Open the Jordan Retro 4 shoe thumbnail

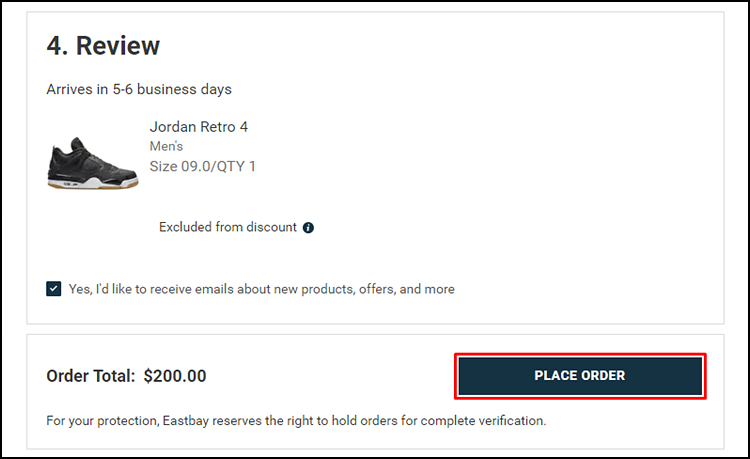coord(93,163)
